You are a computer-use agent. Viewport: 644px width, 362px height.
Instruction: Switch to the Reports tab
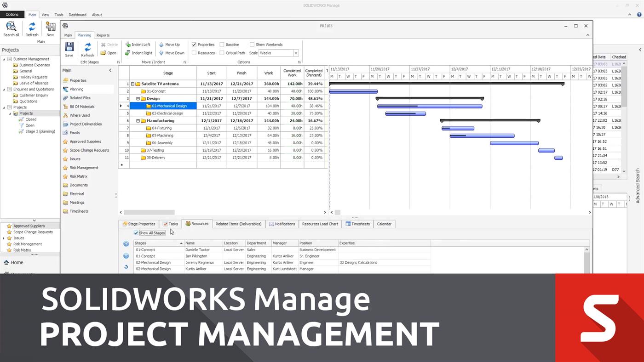(x=103, y=35)
